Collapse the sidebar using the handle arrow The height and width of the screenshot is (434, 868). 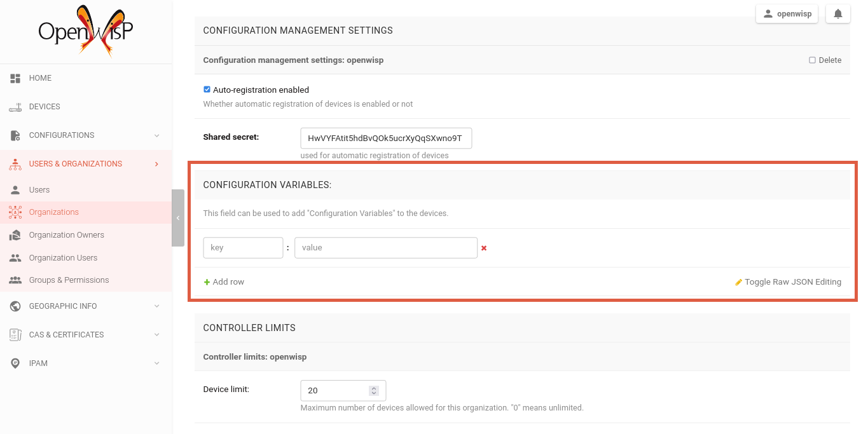click(x=178, y=218)
